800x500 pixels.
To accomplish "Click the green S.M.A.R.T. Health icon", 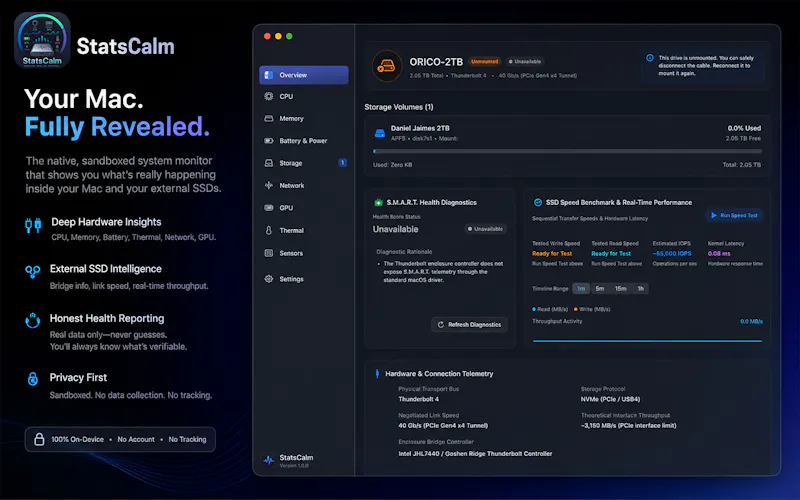I will (378, 203).
